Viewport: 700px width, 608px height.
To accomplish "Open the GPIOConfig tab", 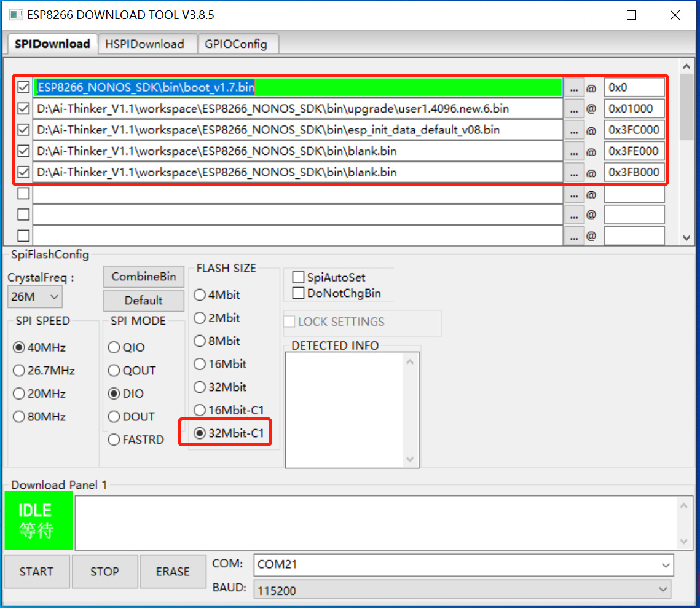I will point(236,44).
